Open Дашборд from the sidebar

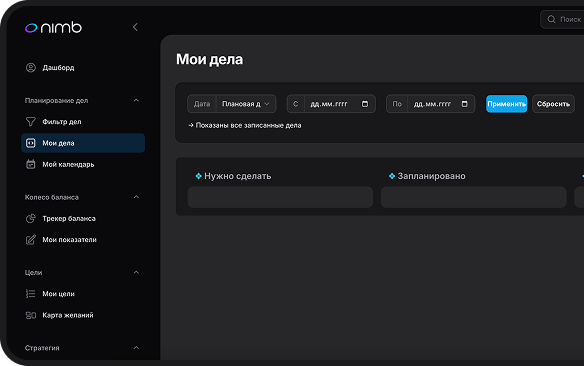[58, 67]
